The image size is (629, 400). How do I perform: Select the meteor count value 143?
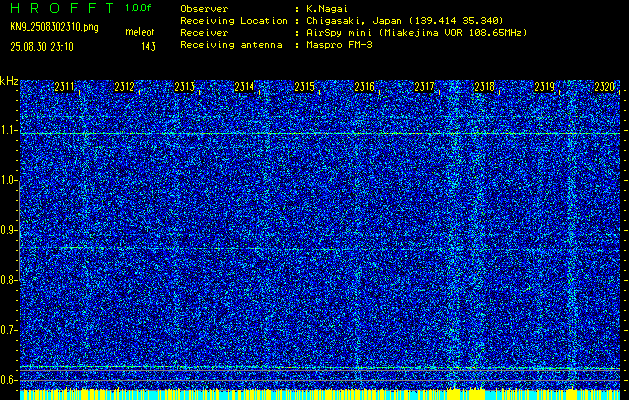tap(148, 47)
